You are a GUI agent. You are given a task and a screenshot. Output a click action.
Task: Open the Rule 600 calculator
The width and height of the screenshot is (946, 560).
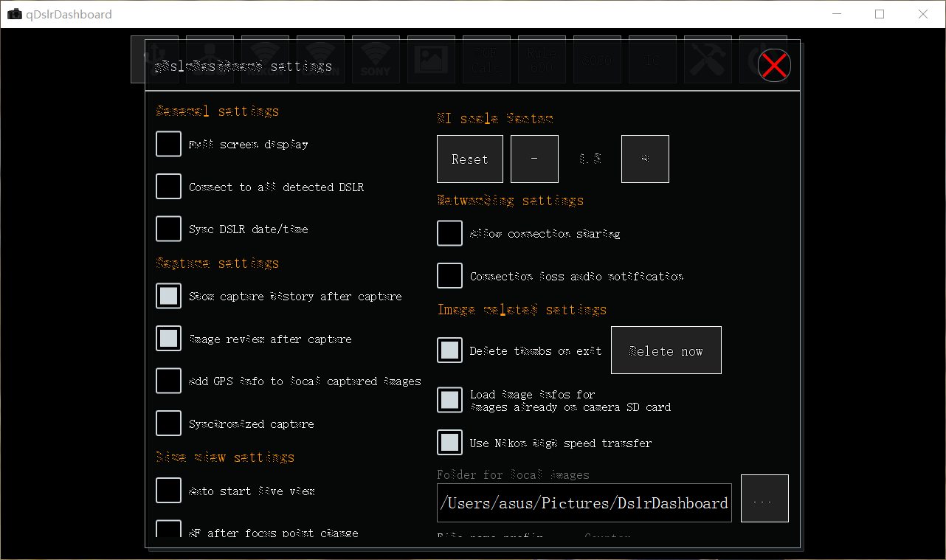(542, 59)
